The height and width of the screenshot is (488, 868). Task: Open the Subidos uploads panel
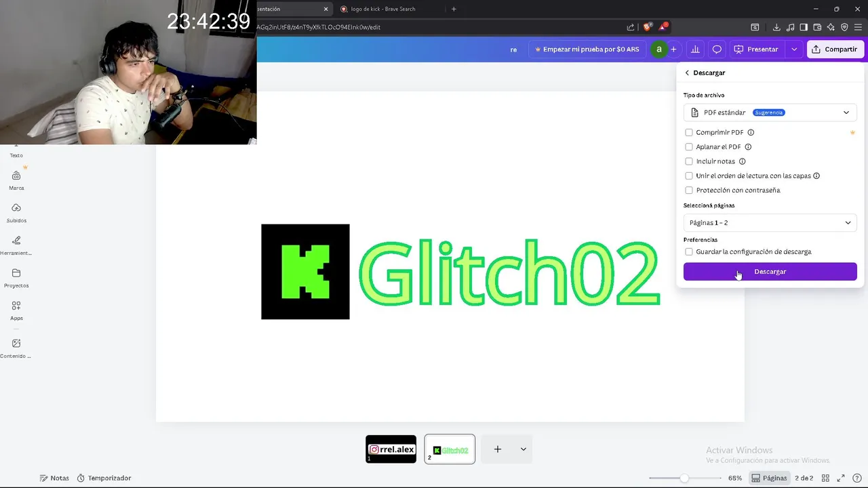pos(16,213)
